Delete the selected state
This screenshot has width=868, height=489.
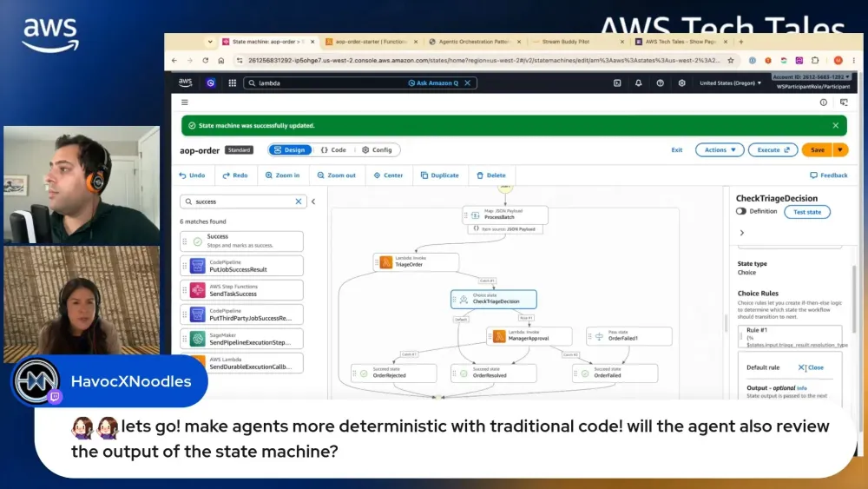[491, 175]
